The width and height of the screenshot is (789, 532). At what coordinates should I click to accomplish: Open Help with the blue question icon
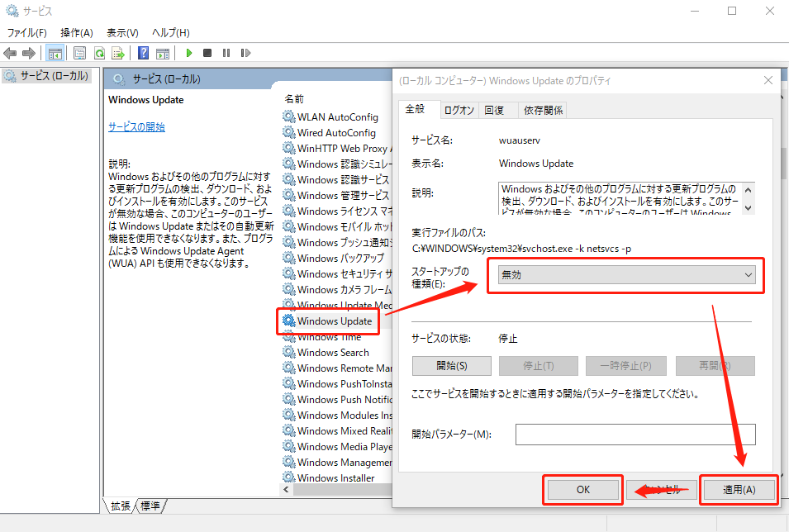[x=144, y=53]
